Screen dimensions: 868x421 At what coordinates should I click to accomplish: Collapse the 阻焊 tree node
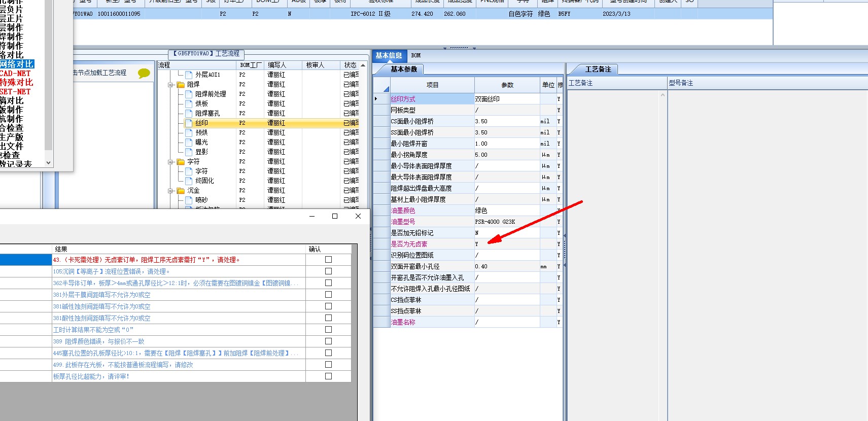tap(171, 85)
